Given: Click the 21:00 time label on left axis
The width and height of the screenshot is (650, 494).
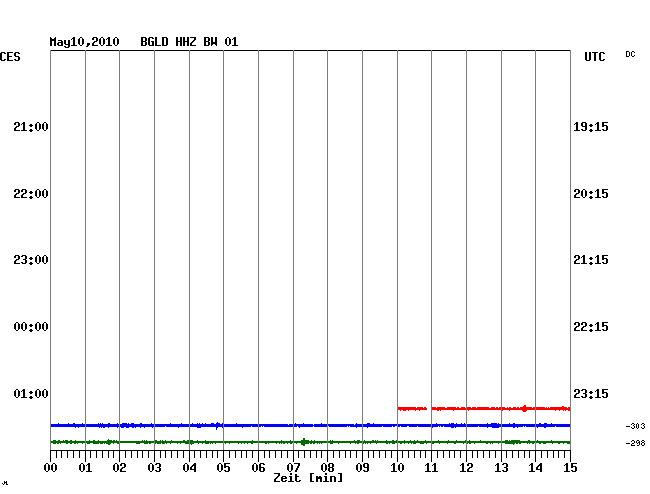Looking at the screenshot, I should [31, 127].
